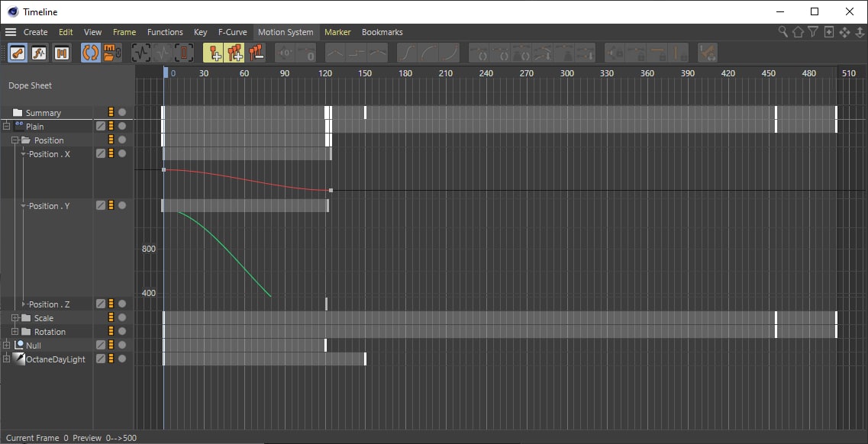Set spline interpolation icon
The width and height of the screenshot is (868, 444).
[378, 53]
